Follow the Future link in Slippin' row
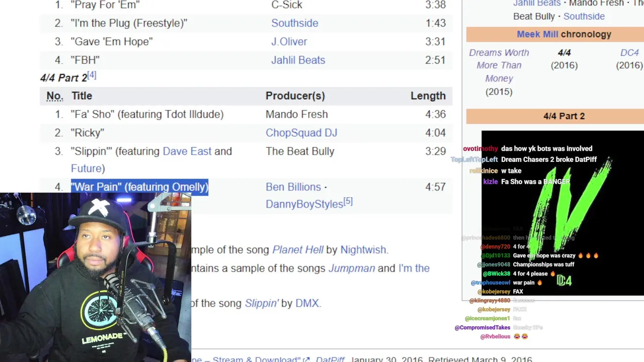Image resolution: width=644 pixels, height=362 pixels. pyautogui.click(x=86, y=168)
